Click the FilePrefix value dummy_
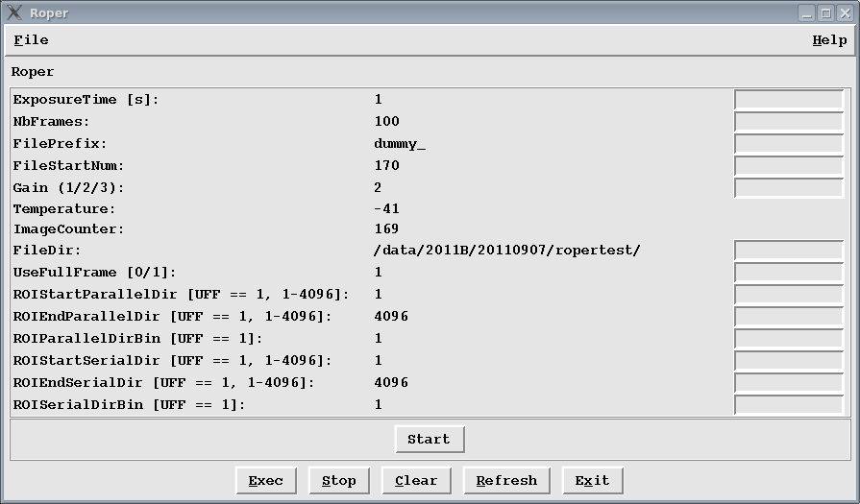 [x=400, y=144]
